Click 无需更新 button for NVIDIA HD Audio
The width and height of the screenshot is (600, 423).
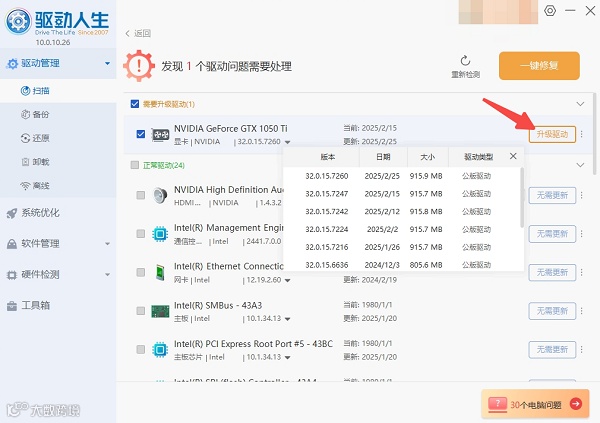[552, 195]
